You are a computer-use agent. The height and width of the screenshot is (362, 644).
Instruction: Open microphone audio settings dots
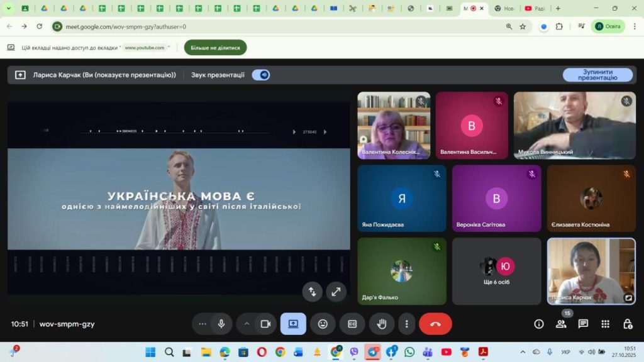click(x=203, y=324)
